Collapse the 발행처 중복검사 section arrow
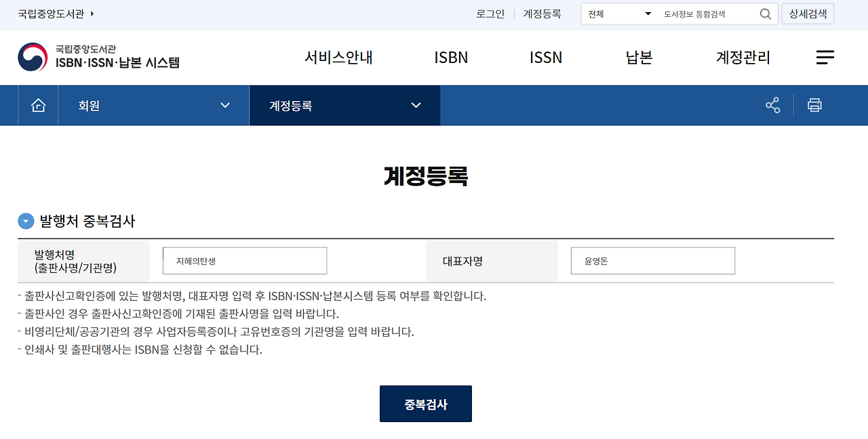868x439 pixels. (26, 221)
